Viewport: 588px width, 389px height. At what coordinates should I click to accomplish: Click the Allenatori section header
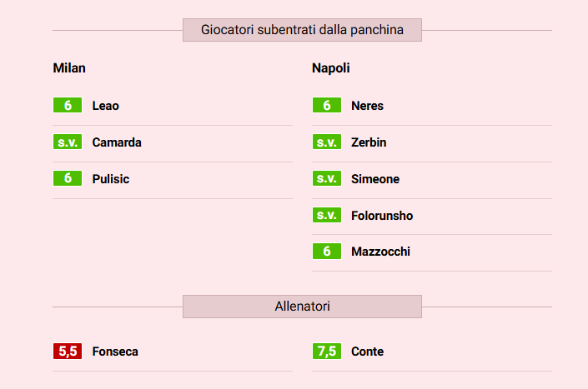(302, 307)
